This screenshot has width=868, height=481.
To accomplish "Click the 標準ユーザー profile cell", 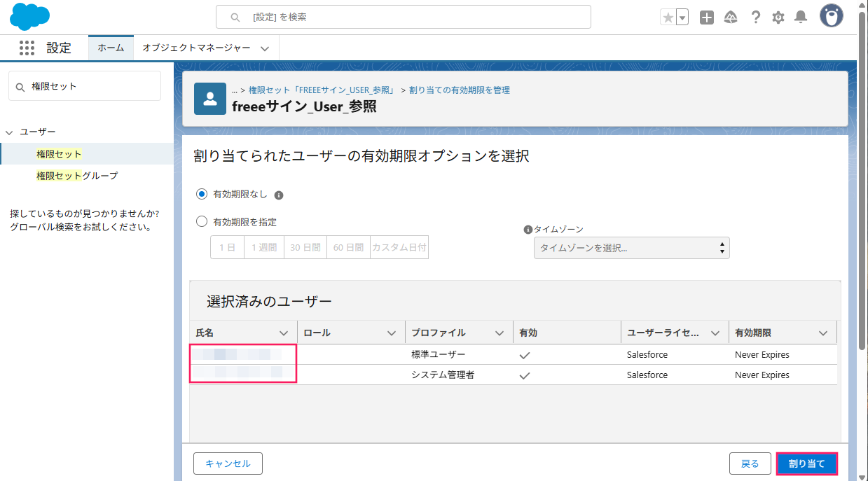I will click(439, 355).
